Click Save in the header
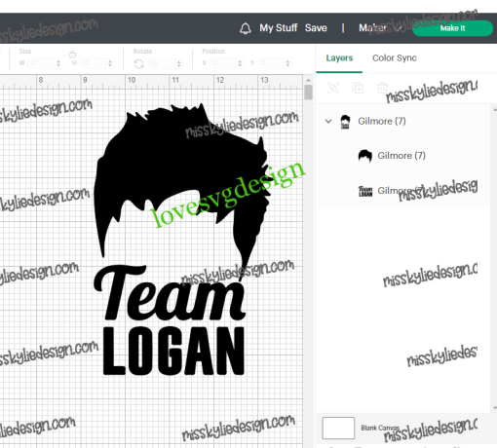 coord(316,28)
